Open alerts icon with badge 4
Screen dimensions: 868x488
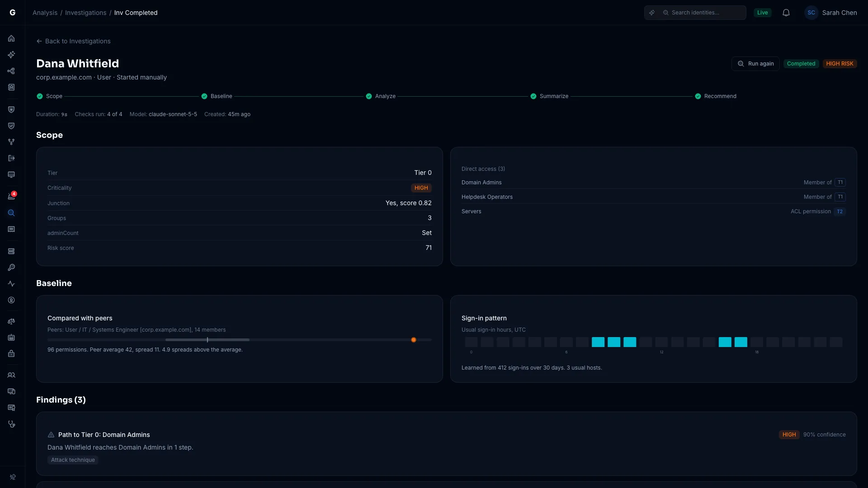pyautogui.click(x=11, y=196)
